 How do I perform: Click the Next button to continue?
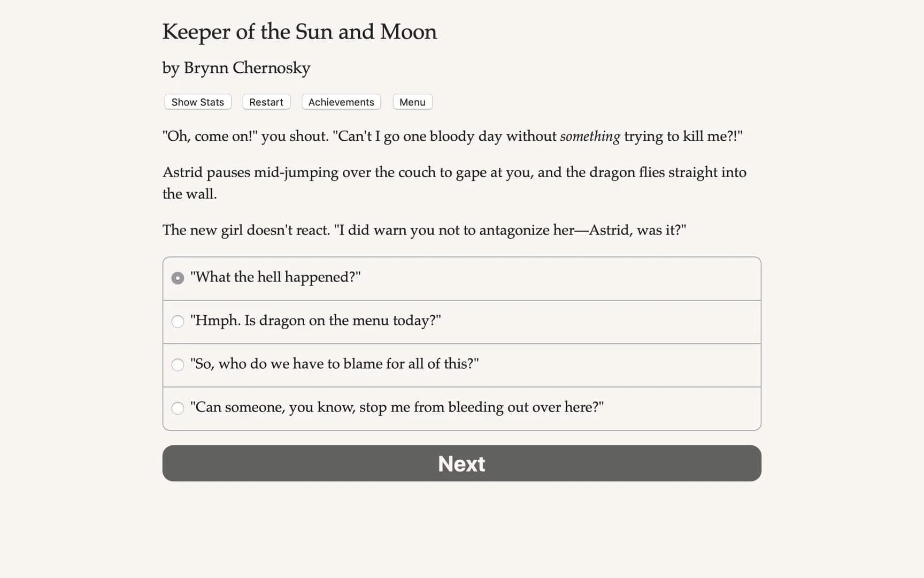tap(461, 463)
